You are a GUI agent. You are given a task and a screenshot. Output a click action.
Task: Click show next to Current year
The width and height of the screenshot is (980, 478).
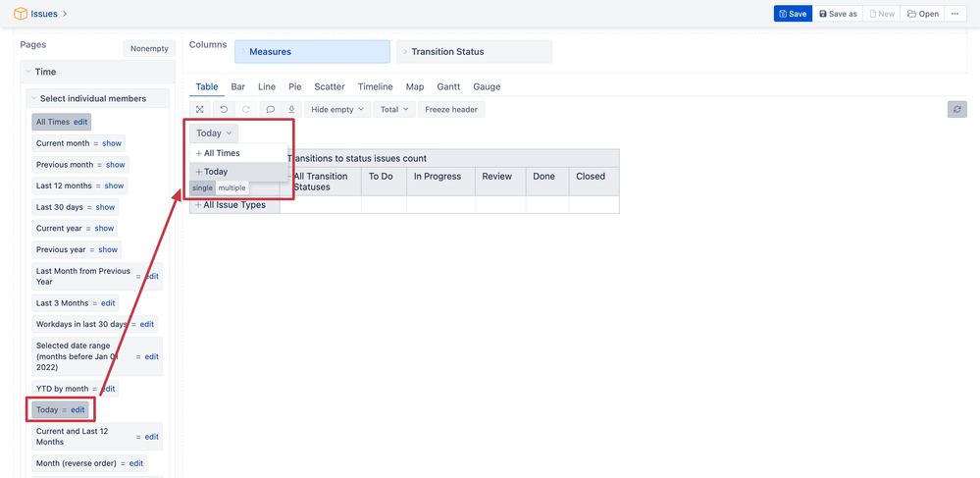104,229
